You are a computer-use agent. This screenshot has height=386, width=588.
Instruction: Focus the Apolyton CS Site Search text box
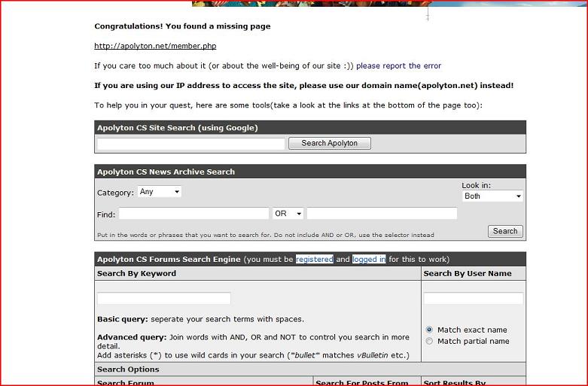tap(191, 143)
